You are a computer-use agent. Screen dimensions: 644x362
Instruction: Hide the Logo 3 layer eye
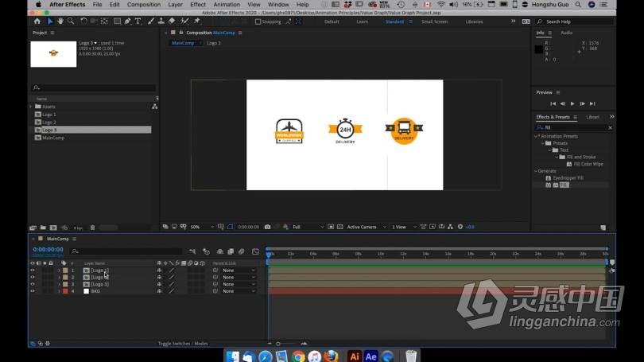[33, 284]
